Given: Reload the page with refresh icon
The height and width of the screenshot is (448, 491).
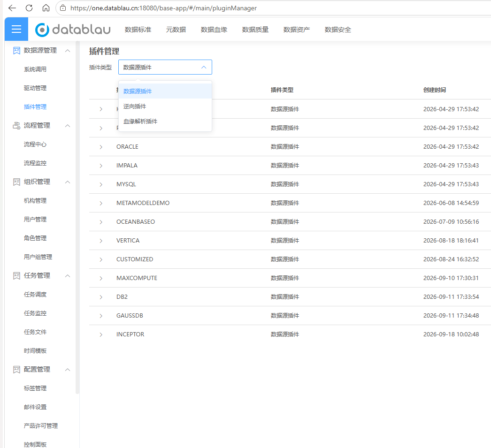Looking at the screenshot, I should (29, 8).
